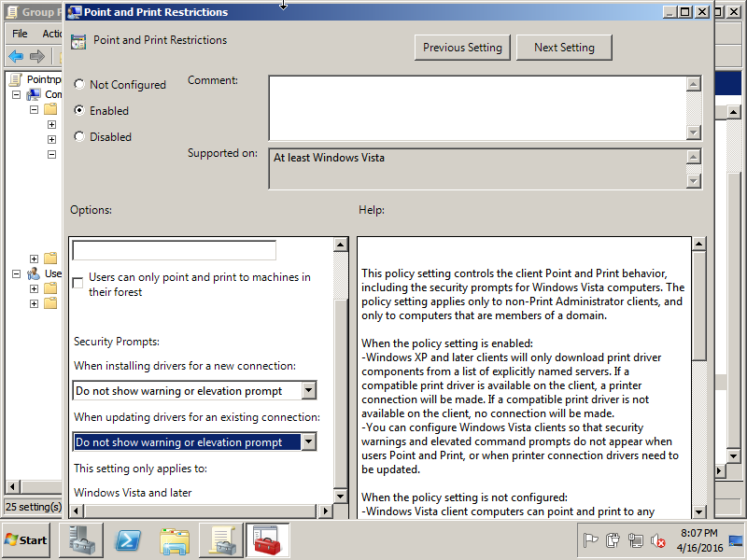Image resolution: width=747 pixels, height=560 pixels.
Task: Click the blue Back arrow in toolbar
Action: click(16, 56)
